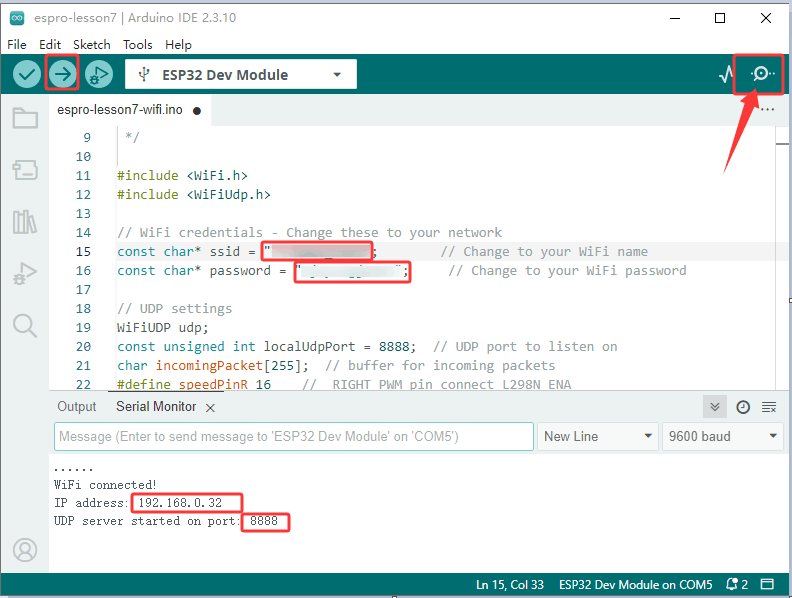Click the // UDP settings comment
Viewport: 792px width, 598px height.
(174, 309)
